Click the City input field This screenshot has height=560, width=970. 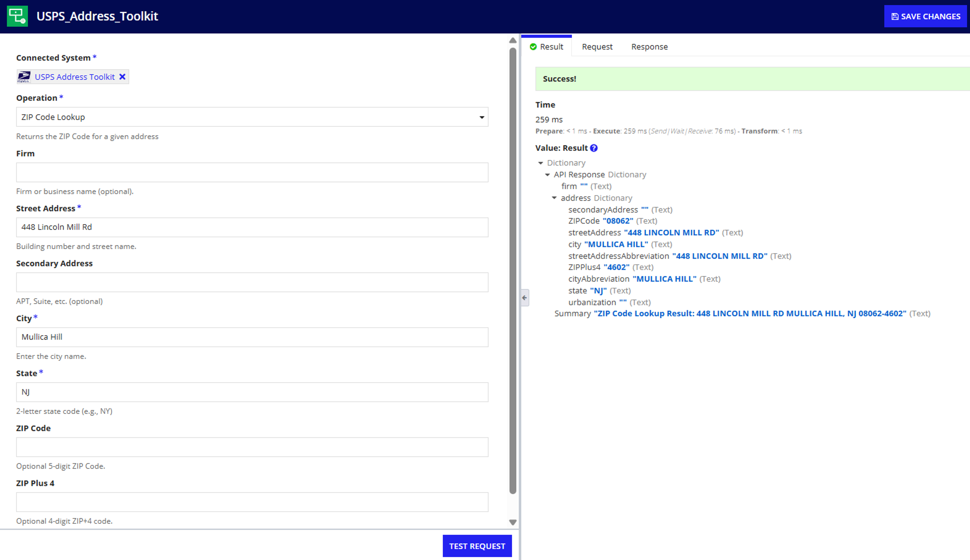(252, 337)
